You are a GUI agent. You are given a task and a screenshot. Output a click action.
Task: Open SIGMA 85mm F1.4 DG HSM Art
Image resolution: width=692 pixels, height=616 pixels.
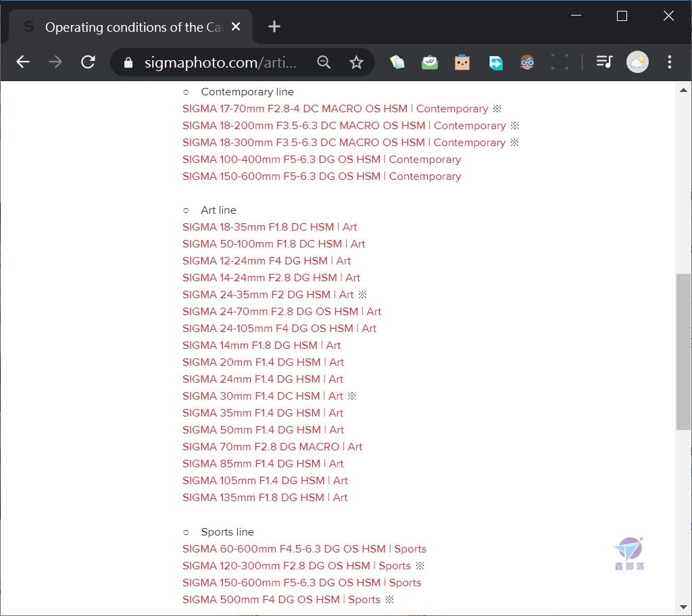coord(263,464)
